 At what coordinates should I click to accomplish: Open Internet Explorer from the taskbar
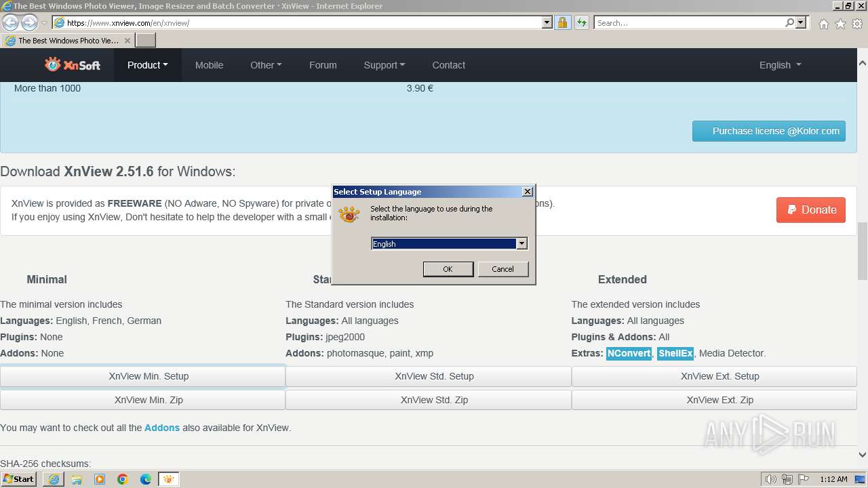click(54, 479)
